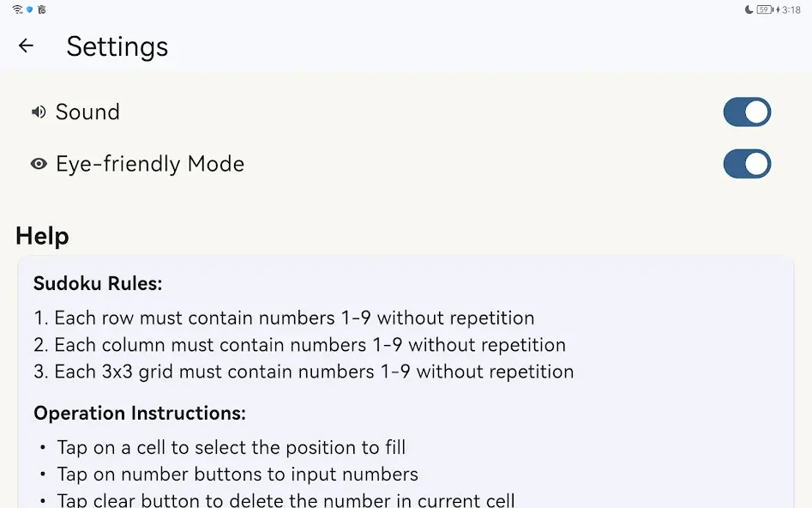Image resolution: width=812 pixels, height=508 pixels.
Task: Tap rule one about each row
Action: coord(285,317)
